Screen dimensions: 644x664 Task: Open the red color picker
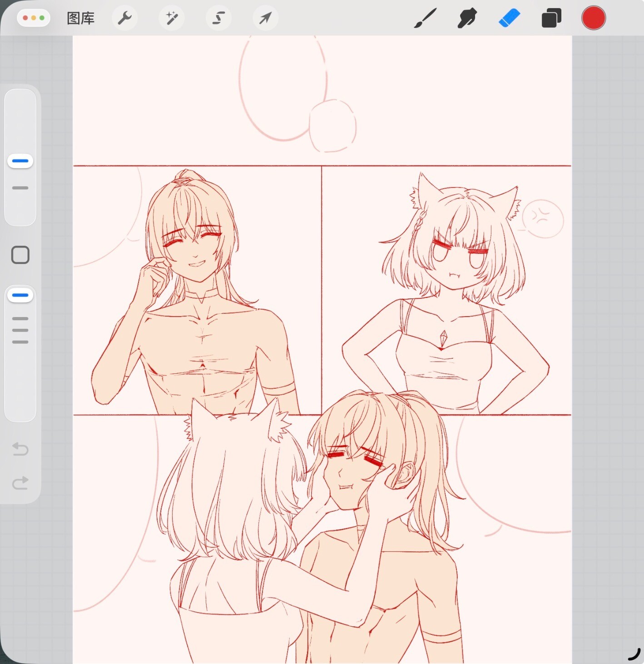point(593,18)
